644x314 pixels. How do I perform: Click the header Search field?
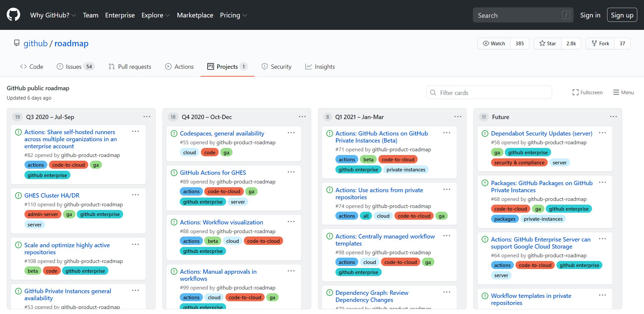coord(523,15)
